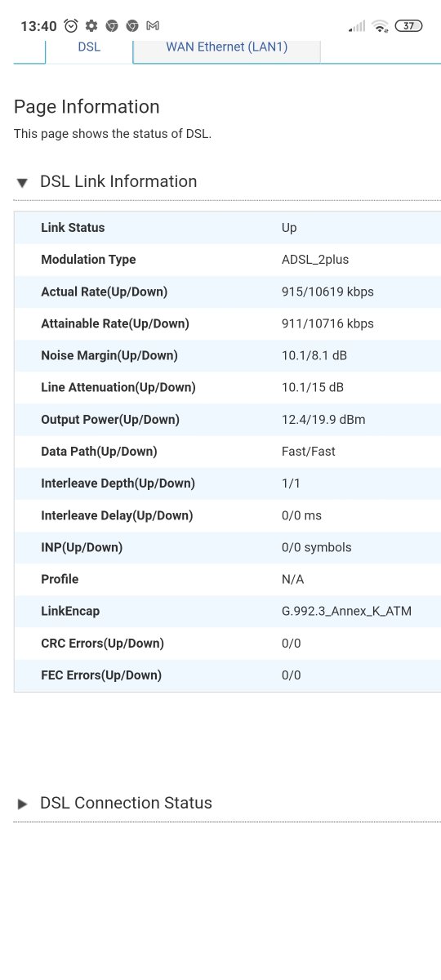Click the DSL Link Information heading
The height and width of the screenshot is (980, 441).
[x=118, y=181]
